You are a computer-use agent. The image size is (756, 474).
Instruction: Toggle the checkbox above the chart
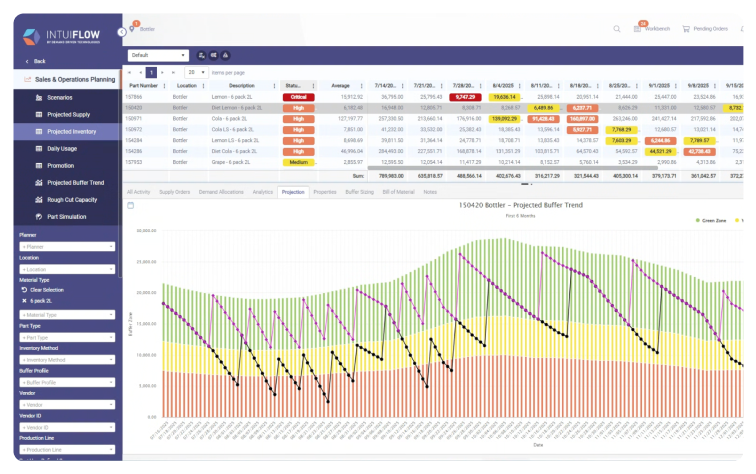[x=131, y=205]
